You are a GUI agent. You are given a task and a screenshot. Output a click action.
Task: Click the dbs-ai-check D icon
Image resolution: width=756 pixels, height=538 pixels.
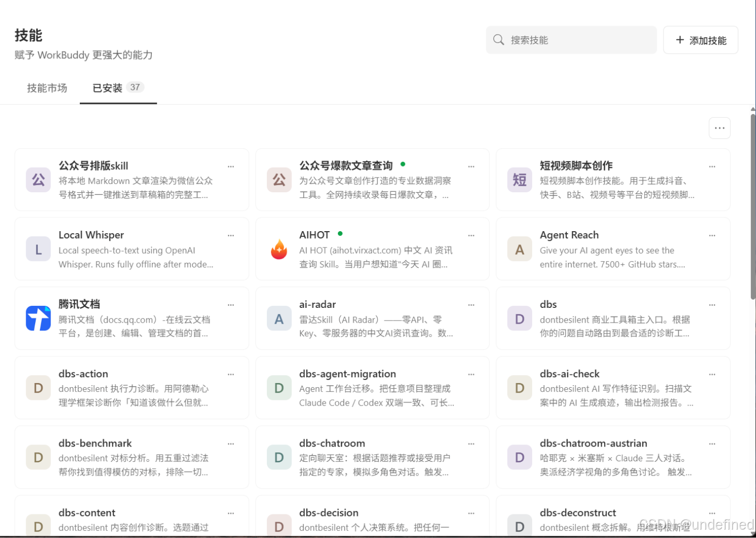coord(520,388)
